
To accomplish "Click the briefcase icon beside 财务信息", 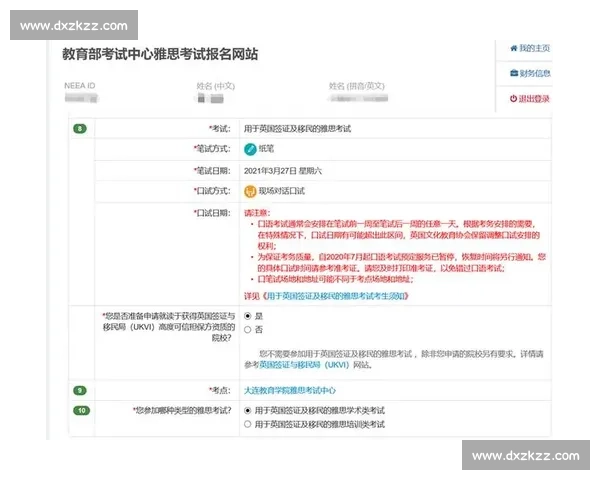I will point(514,73).
